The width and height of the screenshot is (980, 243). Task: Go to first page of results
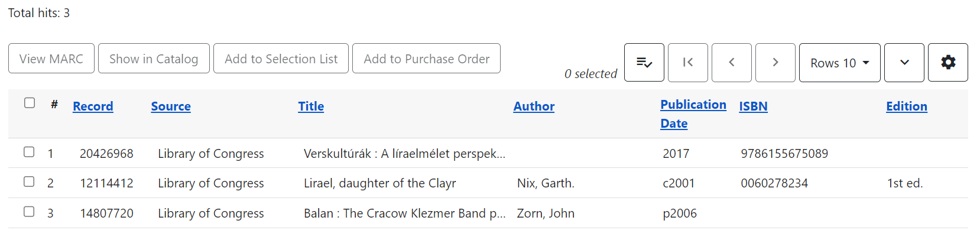(x=687, y=62)
